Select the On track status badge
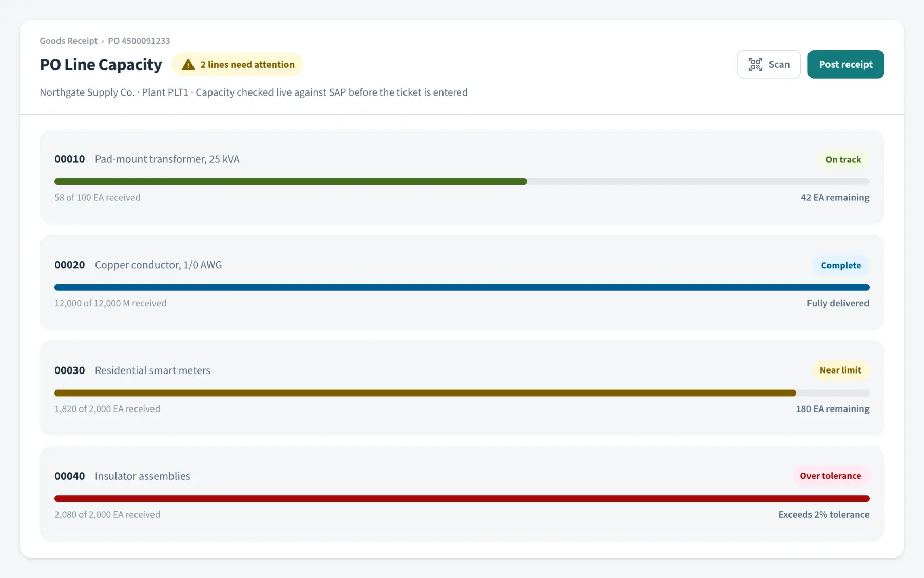 (843, 160)
